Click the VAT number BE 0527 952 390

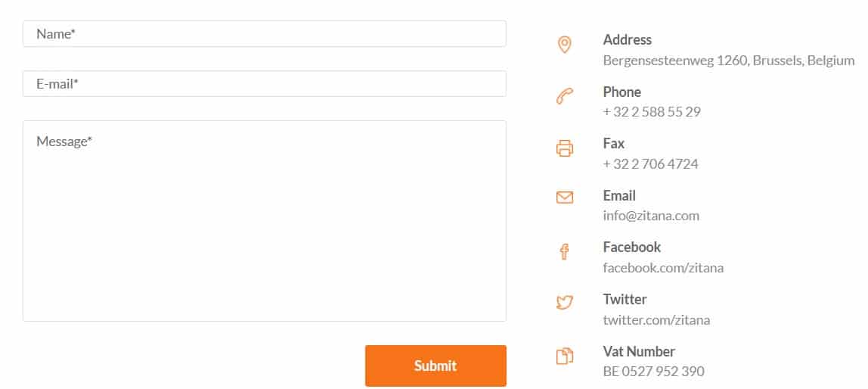click(654, 372)
